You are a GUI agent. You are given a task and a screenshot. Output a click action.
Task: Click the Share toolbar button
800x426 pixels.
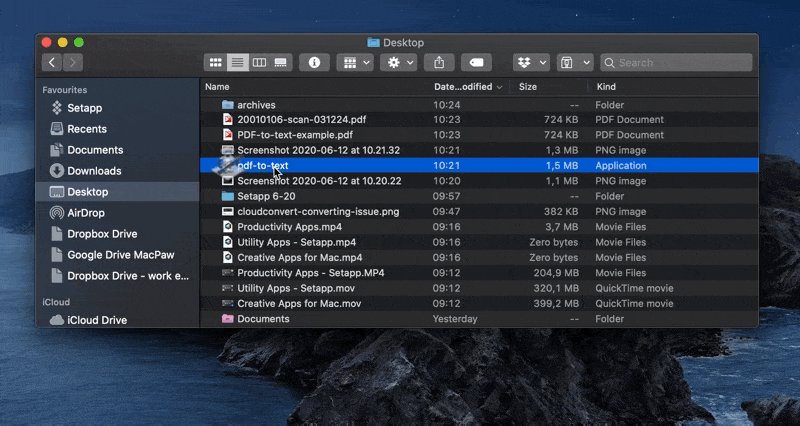click(439, 63)
